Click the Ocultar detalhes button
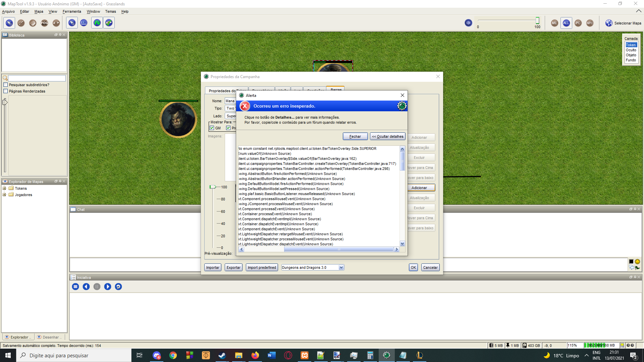This screenshot has height=362, width=644. (387, 136)
